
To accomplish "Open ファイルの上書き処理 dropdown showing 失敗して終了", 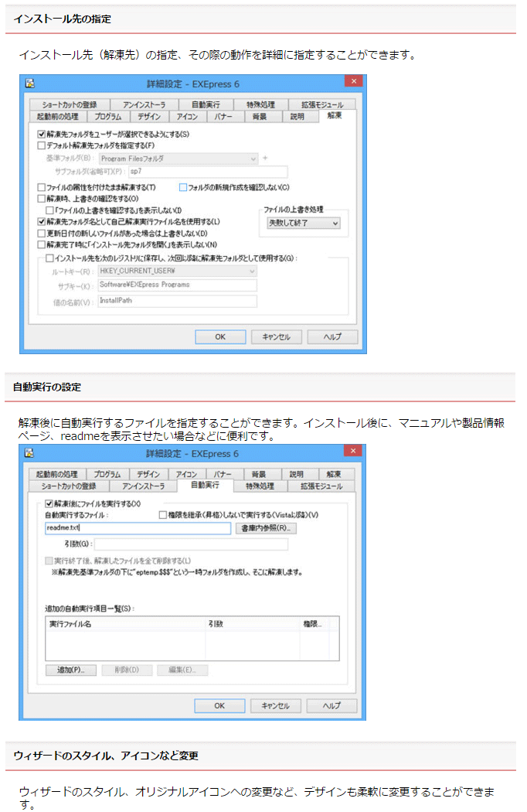I will (304, 223).
